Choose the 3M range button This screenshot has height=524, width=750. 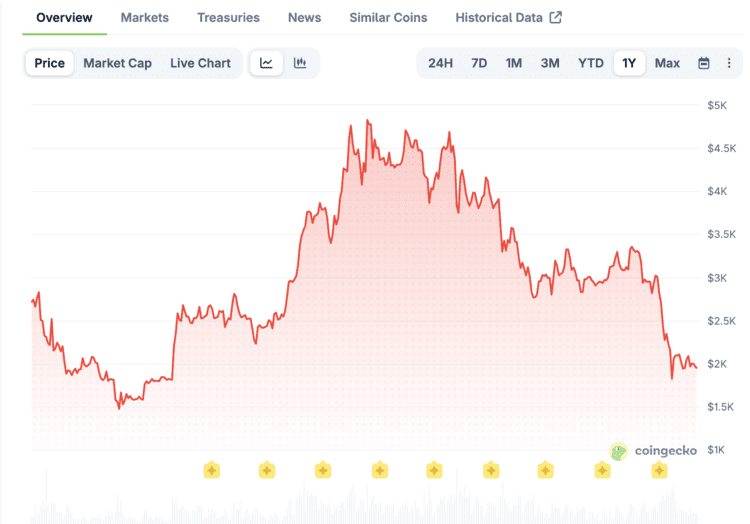(x=550, y=63)
